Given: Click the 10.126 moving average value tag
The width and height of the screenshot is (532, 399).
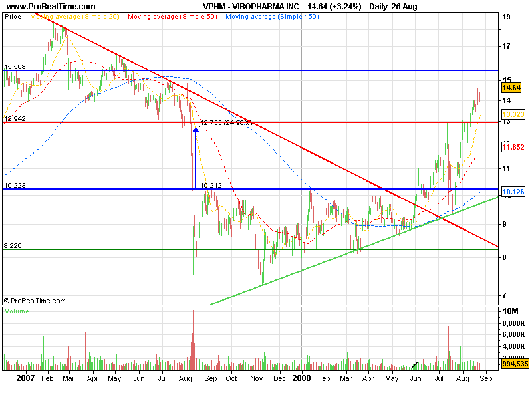Looking at the screenshot, I should [x=513, y=192].
